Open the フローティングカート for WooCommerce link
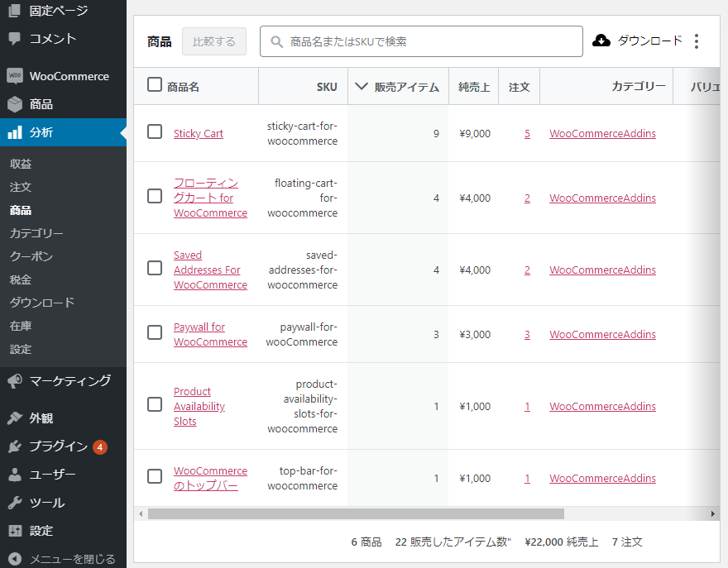Screen dimensions: 728x568 click(210, 198)
